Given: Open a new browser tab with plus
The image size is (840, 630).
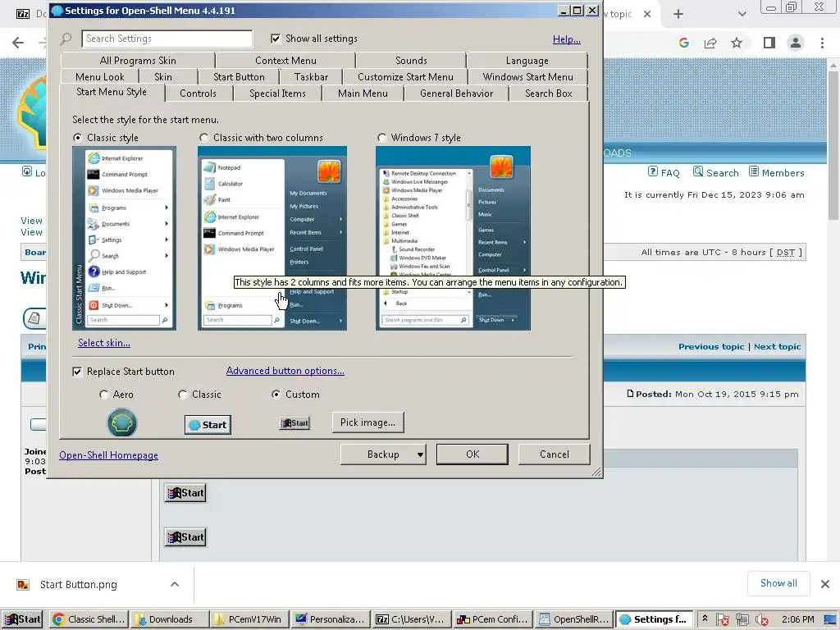Looking at the screenshot, I should pos(678,14).
